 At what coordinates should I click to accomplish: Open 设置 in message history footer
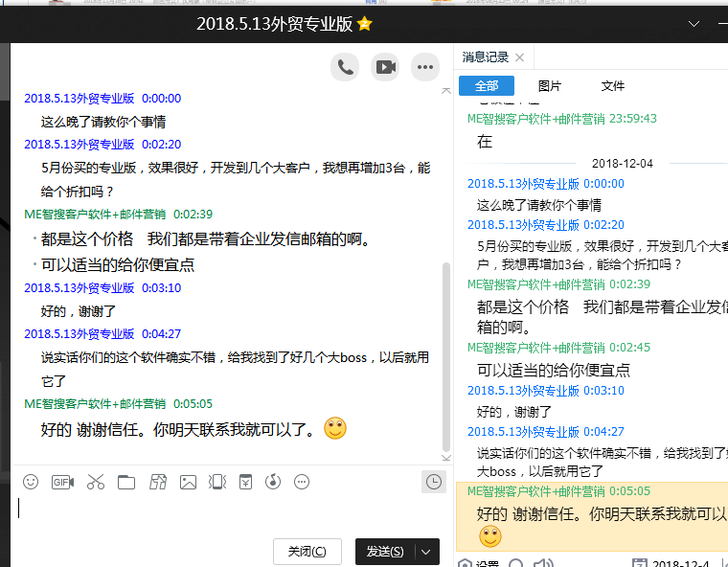coord(478,563)
